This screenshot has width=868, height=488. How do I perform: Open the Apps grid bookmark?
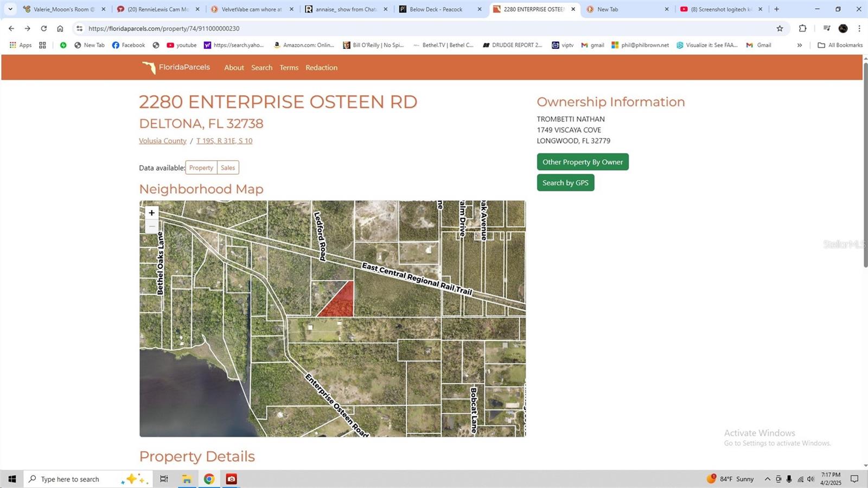pyautogui.click(x=21, y=45)
